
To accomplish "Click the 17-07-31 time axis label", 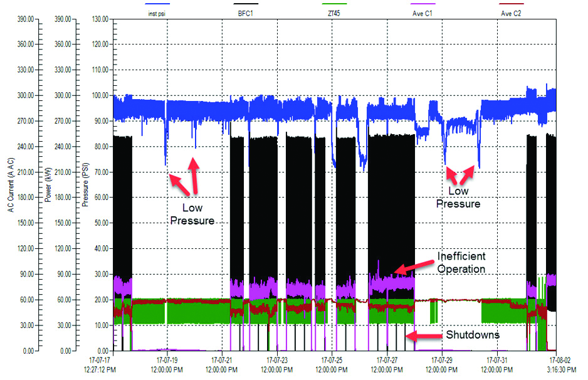I will coord(497,365).
